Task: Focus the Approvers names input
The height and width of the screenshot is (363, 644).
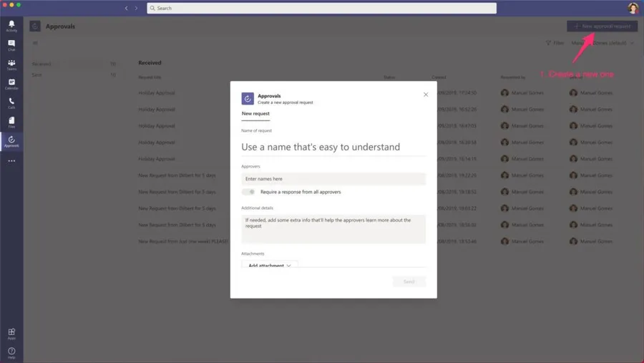Action: pos(333,179)
